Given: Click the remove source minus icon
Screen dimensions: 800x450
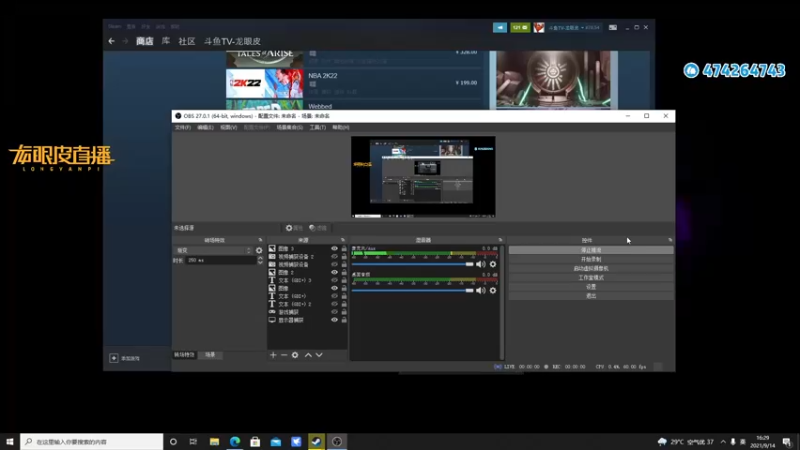Looking at the screenshot, I should coord(284,355).
